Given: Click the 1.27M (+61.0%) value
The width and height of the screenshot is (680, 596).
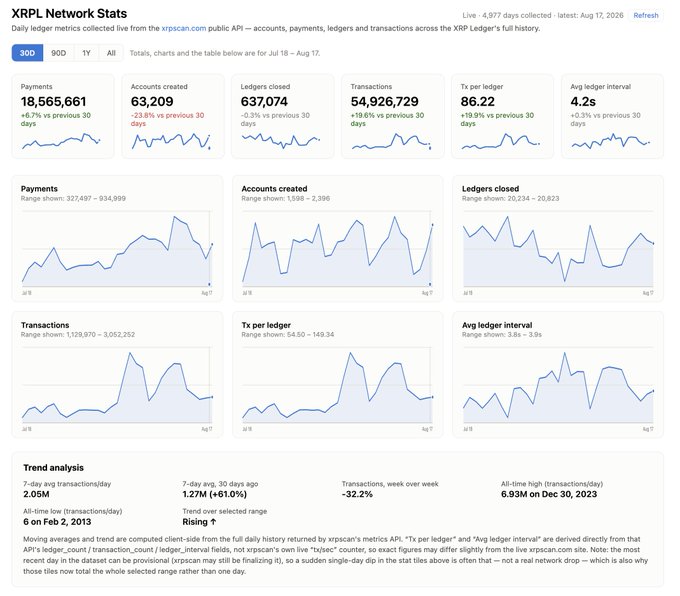Looking at the screenshot, I should tap(214, 494).
